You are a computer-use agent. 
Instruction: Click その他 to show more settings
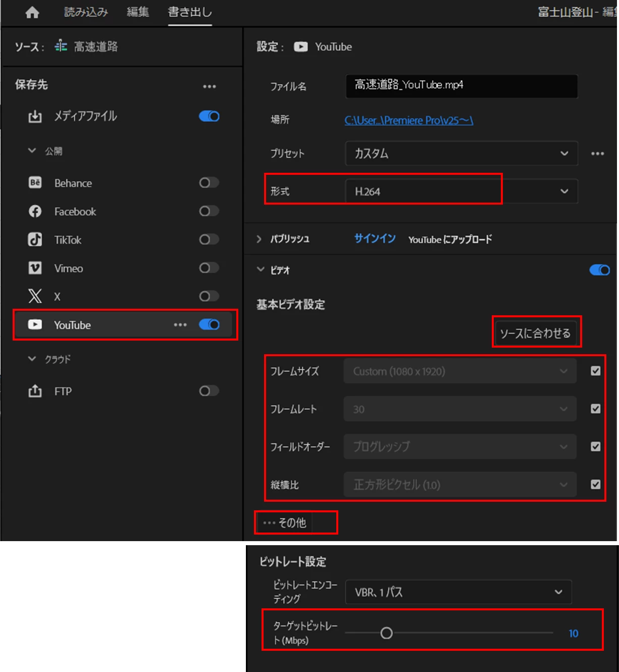(x=285, y=522)
